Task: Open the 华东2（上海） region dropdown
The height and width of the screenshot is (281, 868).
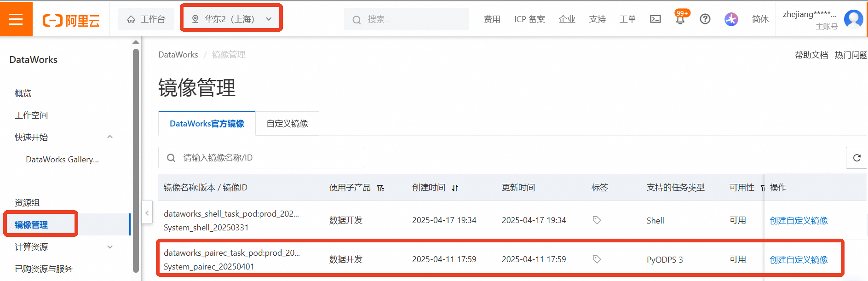Action: [x=231, y=19]
